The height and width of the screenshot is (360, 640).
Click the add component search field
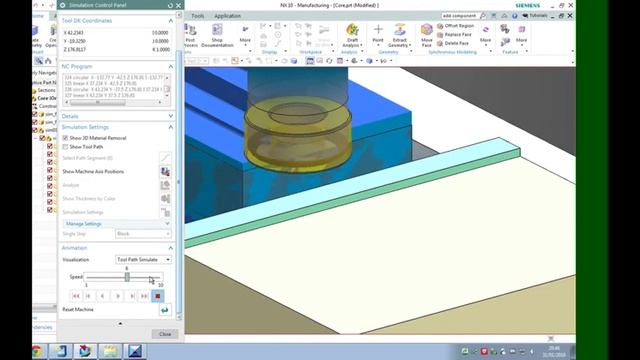pyautogui.click(x=460, y=16)
